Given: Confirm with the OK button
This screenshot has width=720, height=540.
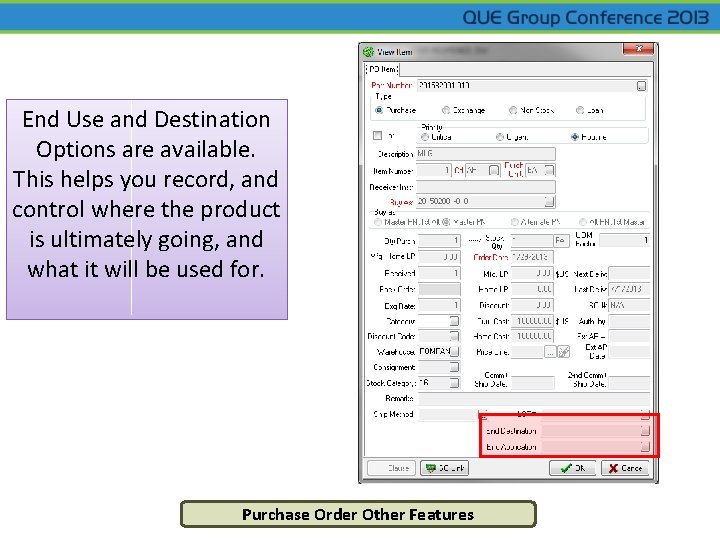Looking at the screenshot, I should pos(573,468).
